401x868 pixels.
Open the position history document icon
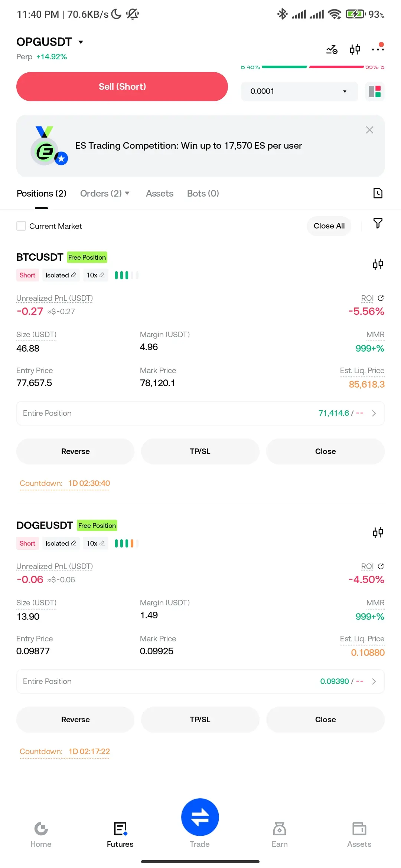[378, 193]
